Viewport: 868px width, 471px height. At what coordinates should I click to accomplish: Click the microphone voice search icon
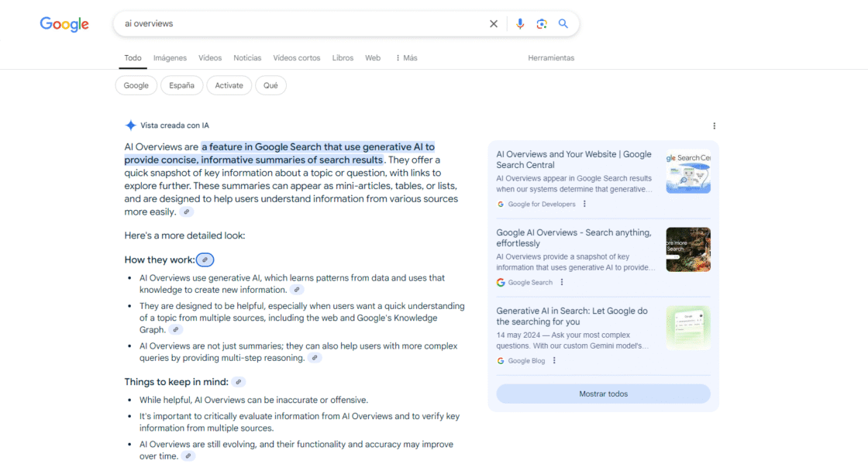pyautogui.click(x=520, y=23)
